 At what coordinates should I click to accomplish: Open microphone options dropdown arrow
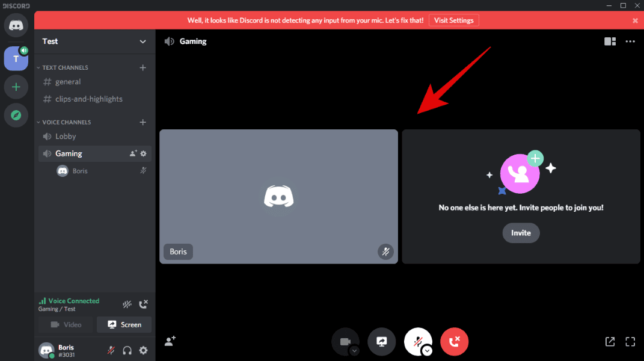[427, 351]
